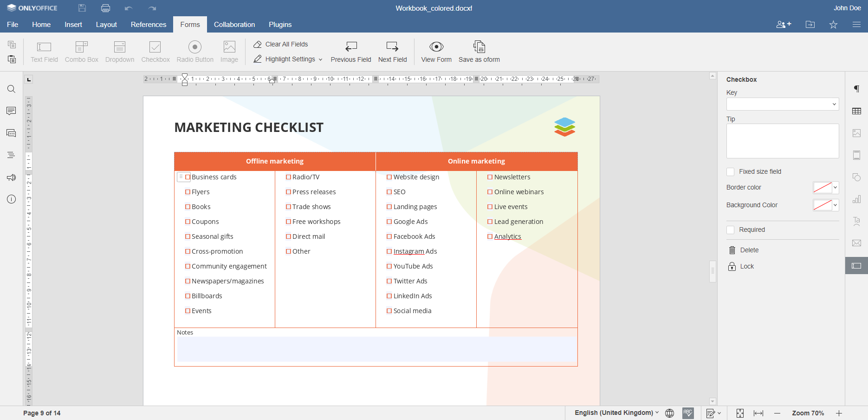Screen dimensions: 868x420
Task: Open the Comments panel
Action: pos(11,111)
